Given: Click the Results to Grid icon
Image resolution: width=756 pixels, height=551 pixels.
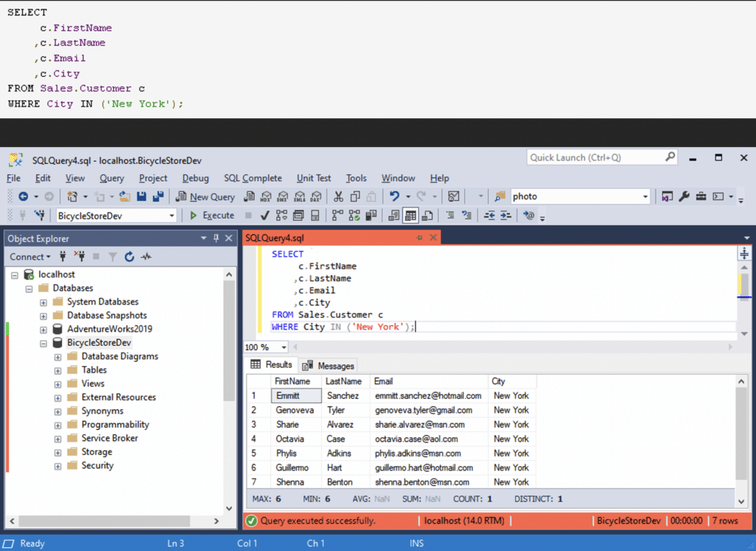Looking at the screenshot, I should click(x=410, y=215).
